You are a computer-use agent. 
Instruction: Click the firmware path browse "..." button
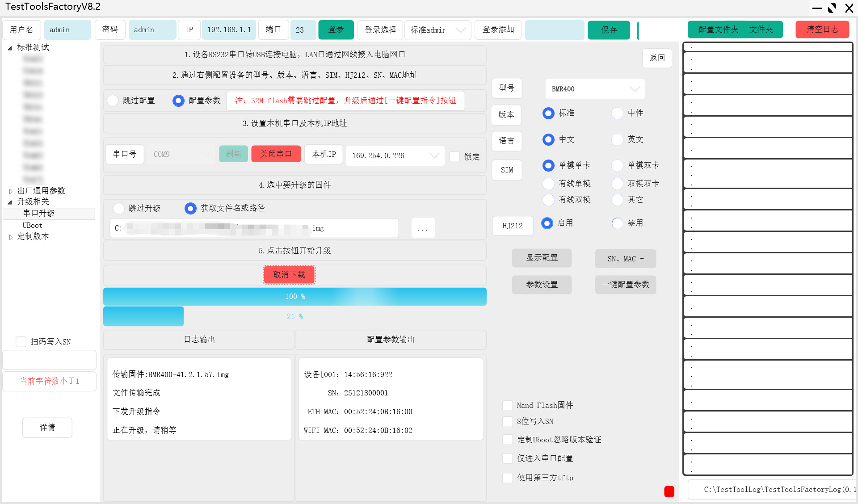coord(422,228)
